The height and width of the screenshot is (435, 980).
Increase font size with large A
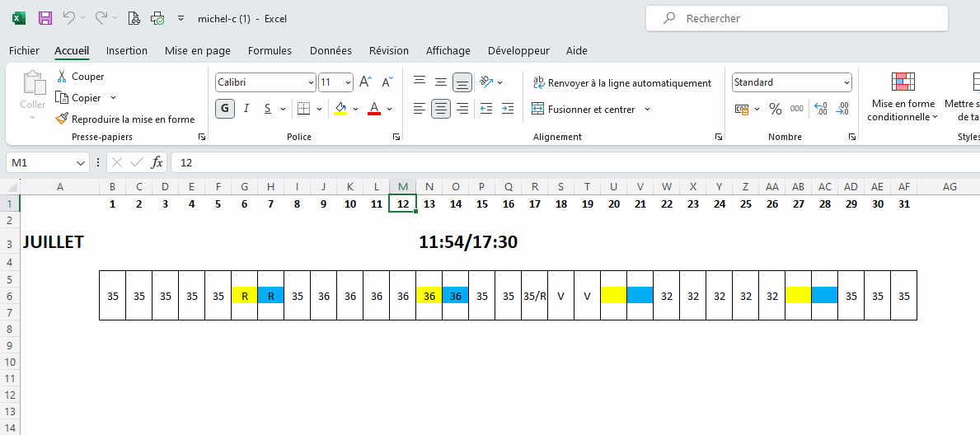click(366, 82)
